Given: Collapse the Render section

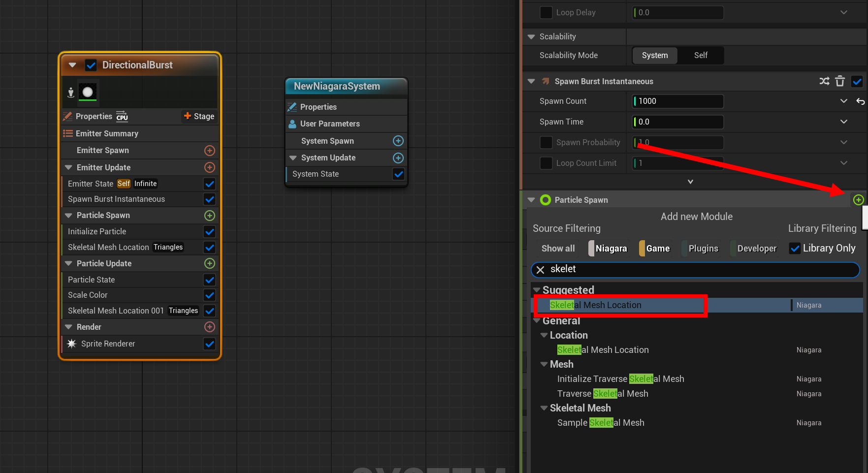Looking at the screenshot, I should pos(68,327).
